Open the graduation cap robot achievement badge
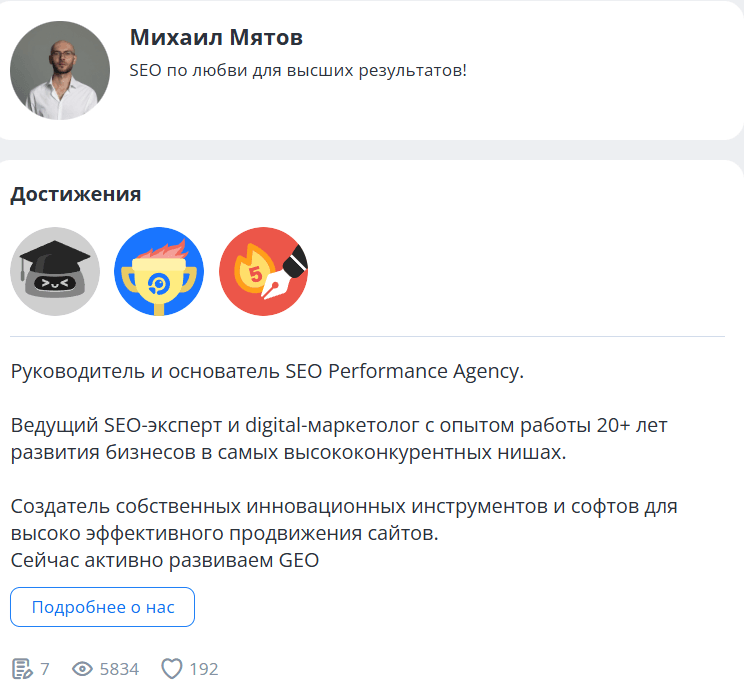 [x=55, y=272]
